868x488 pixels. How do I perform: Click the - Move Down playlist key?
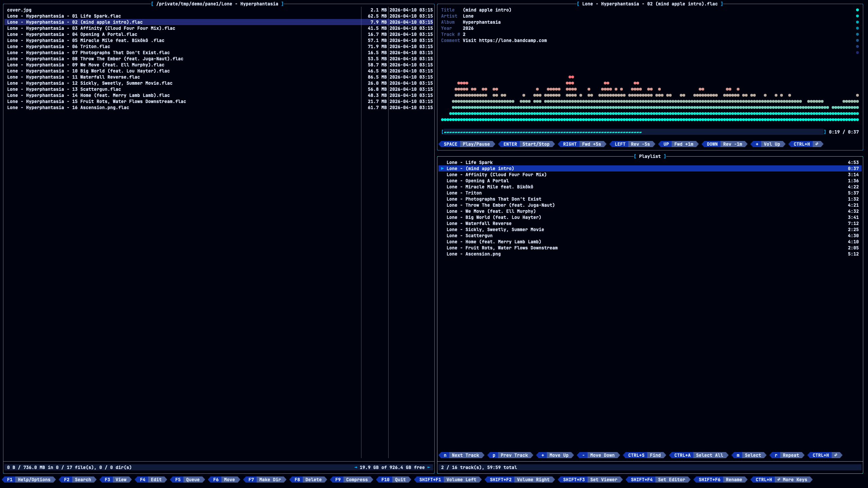click(598, 455)
